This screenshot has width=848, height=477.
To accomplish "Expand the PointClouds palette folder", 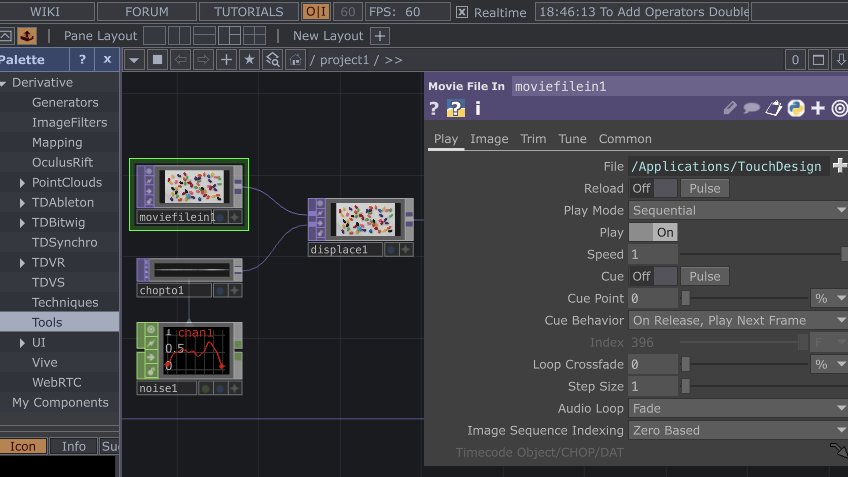I will click(22, 183).
